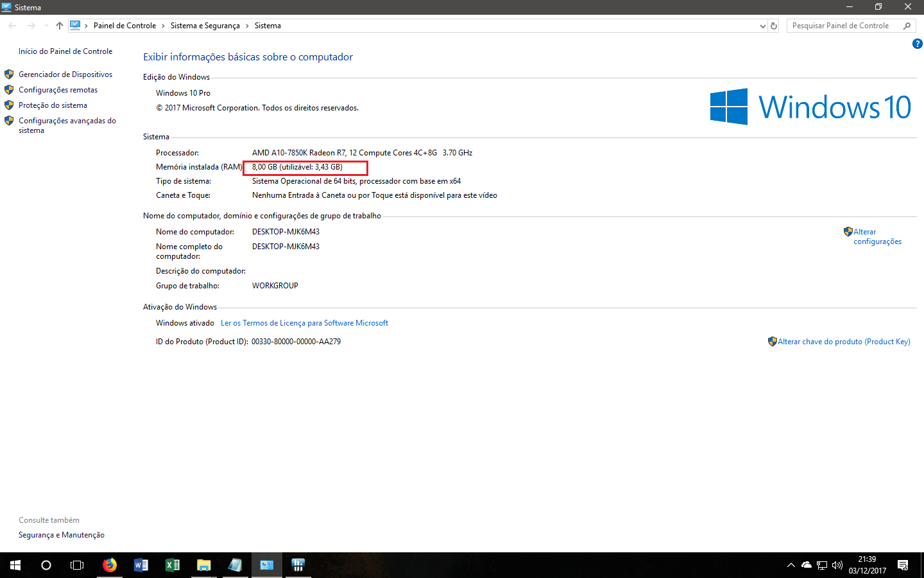Open Configurações avançadas do sistema
The height and width of the screenshot is (578, 924).
click(x=67, y=125)
